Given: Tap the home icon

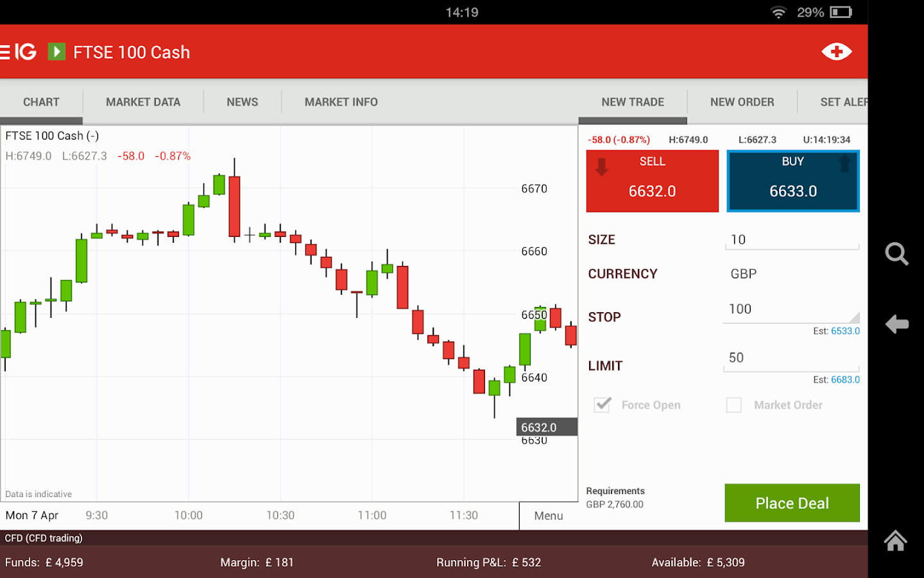Looking at the screenshot, I should tap(896, 540).
